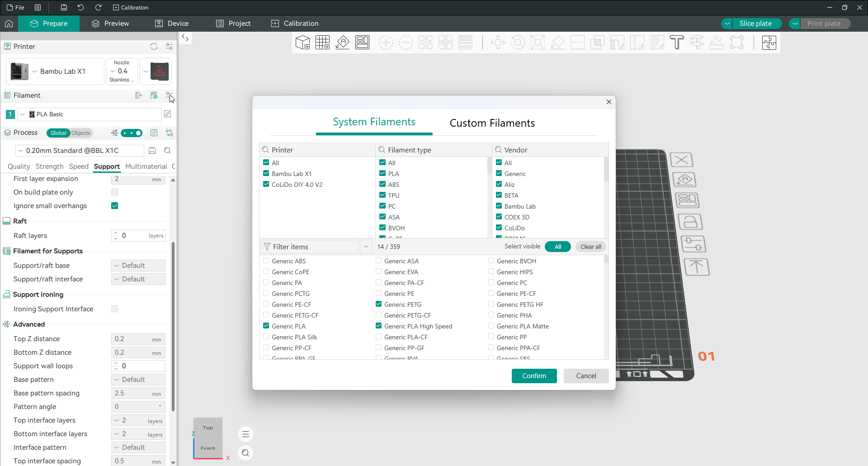This screenshot has width=868, height=466.
Task: Click the Cancel button in dialog
Action: pos(586,376)
